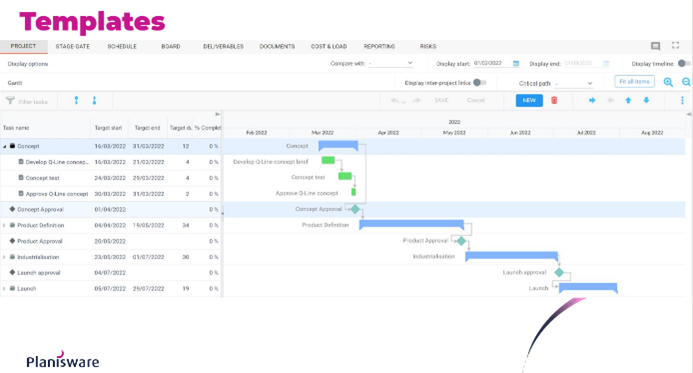Click the Fit all items button
This screenshot has width=693, height=373.
point(634,82)
